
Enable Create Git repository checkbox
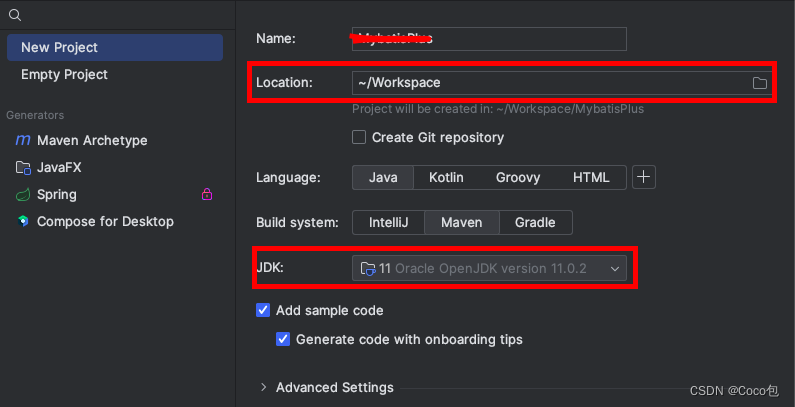(359, 137)
